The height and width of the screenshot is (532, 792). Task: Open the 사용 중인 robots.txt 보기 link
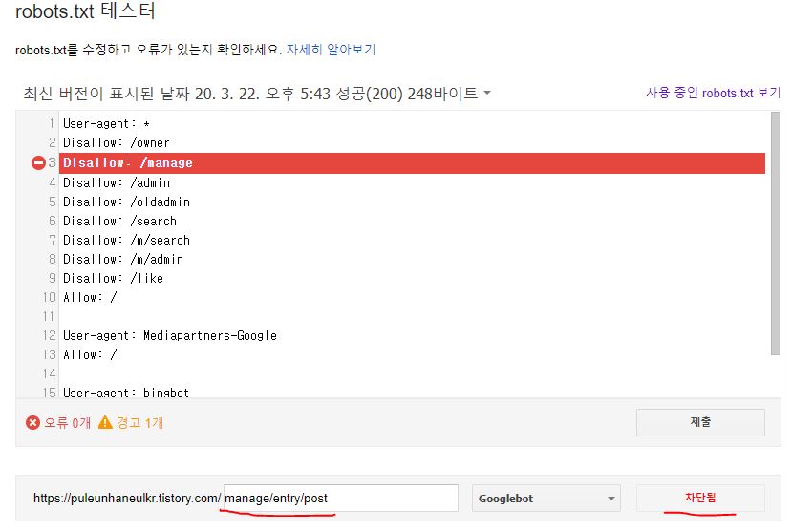coord(714,93)
